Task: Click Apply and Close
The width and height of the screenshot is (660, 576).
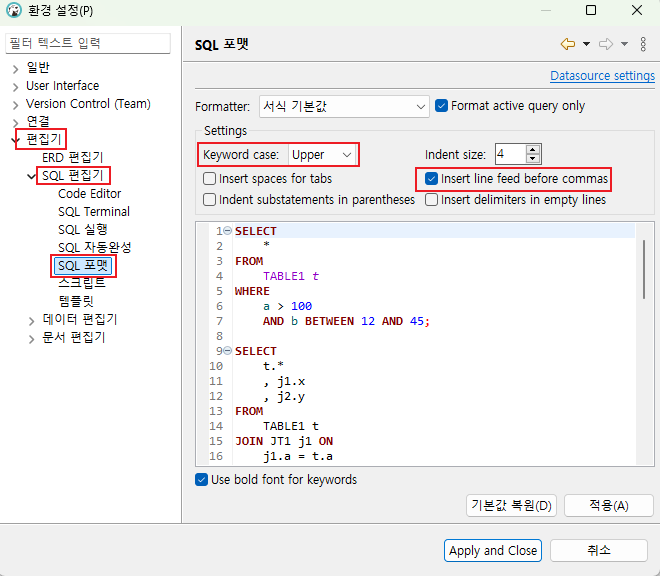Action: [493, 550]
